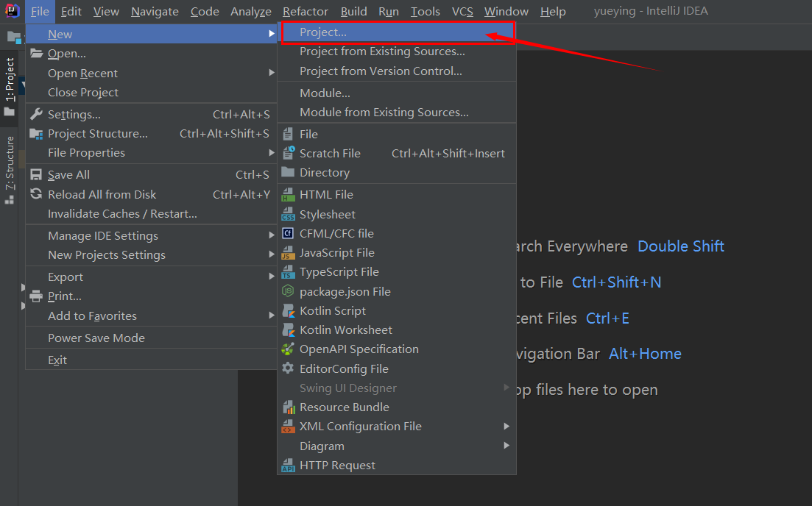
Task: Click the HTTP Request API icon
Action: click(x=288, y=465)
